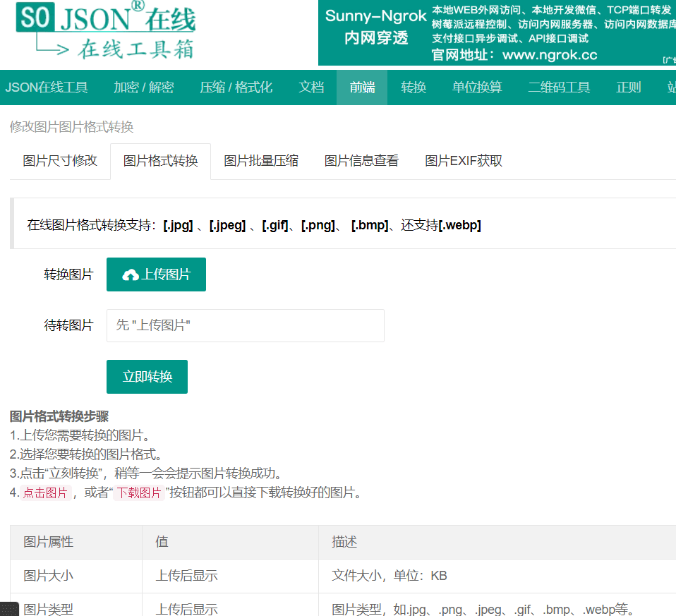Click the SO JSON 在线 site logo
This screenshot has width=676, height=616.
(x=106, y=30)
